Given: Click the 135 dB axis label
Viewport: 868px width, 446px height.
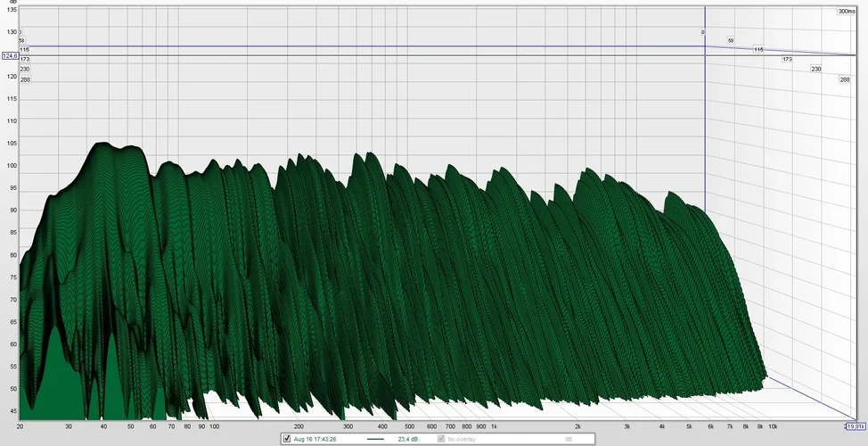Looking at the screenshot, I should (x=12, y=10).
